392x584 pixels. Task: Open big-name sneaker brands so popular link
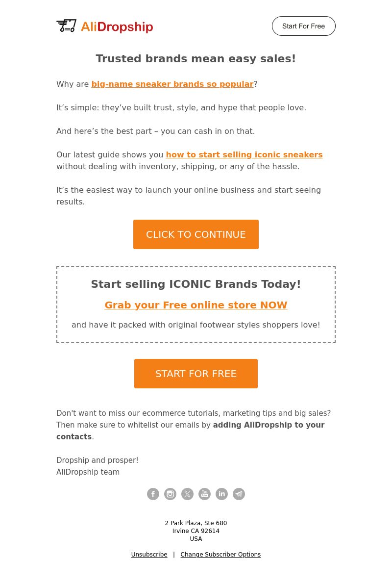click(x=172, y=84)
